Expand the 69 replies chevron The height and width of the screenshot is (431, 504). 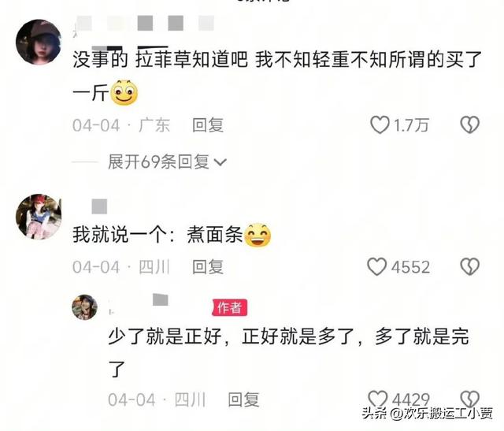(x=220, y=162)
